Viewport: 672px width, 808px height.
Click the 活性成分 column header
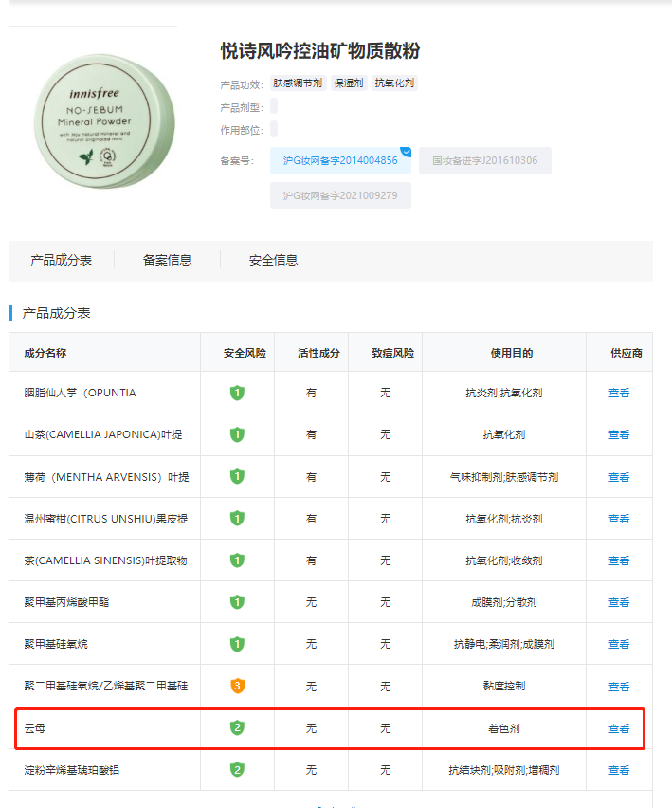[x=318, y=353]
